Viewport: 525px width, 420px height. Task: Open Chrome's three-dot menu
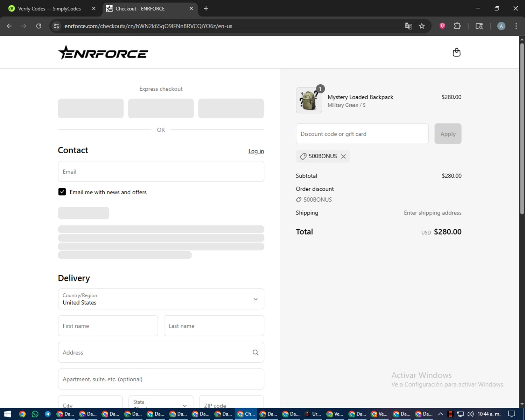(x=516, y=26)
